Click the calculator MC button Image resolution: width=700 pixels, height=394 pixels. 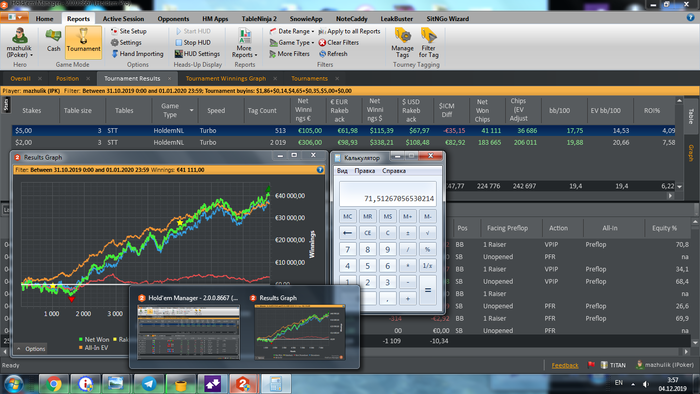(x=347, y=216)
